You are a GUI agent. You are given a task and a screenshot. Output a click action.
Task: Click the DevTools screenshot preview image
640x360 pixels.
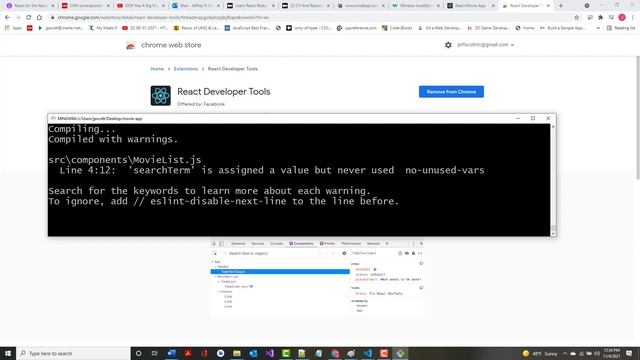317,279
